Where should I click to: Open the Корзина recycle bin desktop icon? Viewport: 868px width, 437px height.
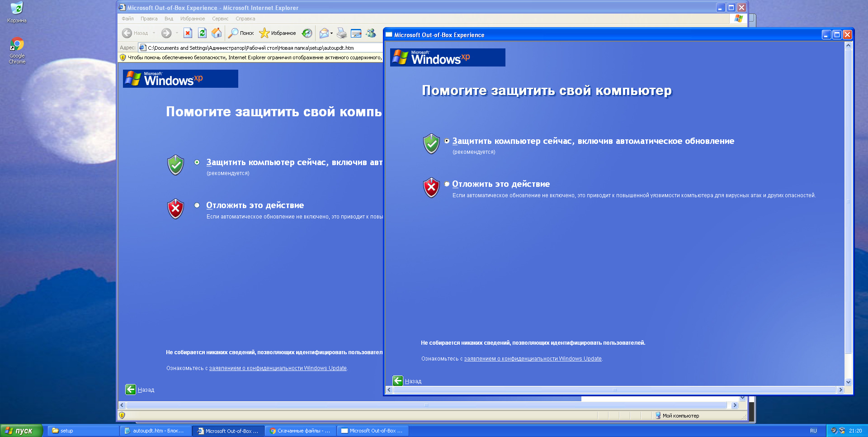pyautogui.click(x=17, y=13)
